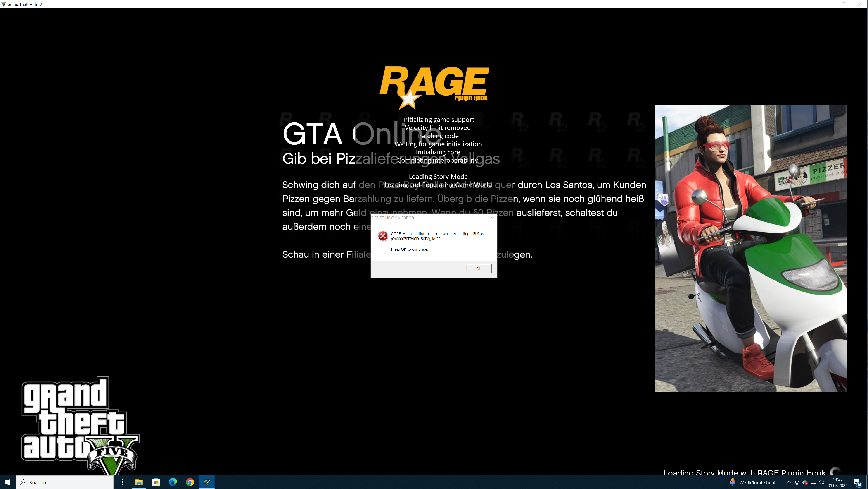Click Meet Now camera tray icon
Viewport: 868px width, 489px height.
click(x=797, y=482)
